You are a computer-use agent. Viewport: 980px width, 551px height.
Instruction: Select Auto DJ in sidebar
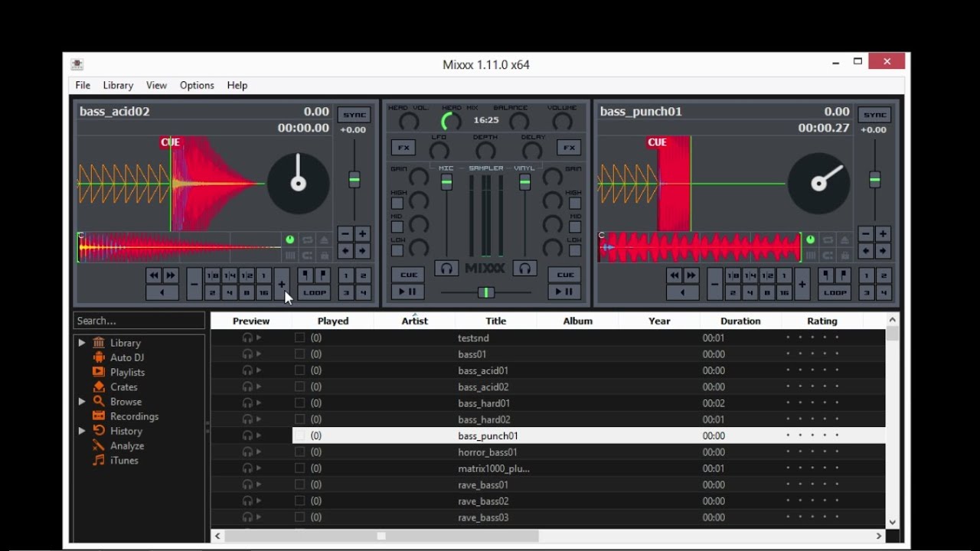point(127,357)
